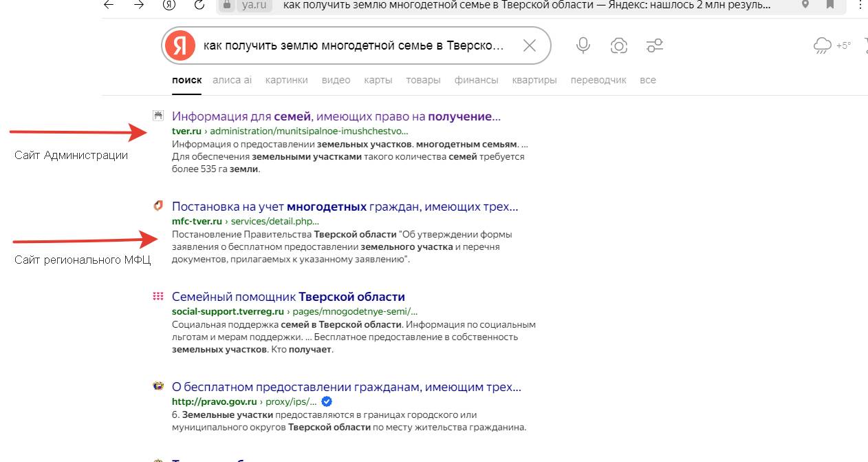
Task: Click the lock icon in the address bar
Action: [226, 5]
